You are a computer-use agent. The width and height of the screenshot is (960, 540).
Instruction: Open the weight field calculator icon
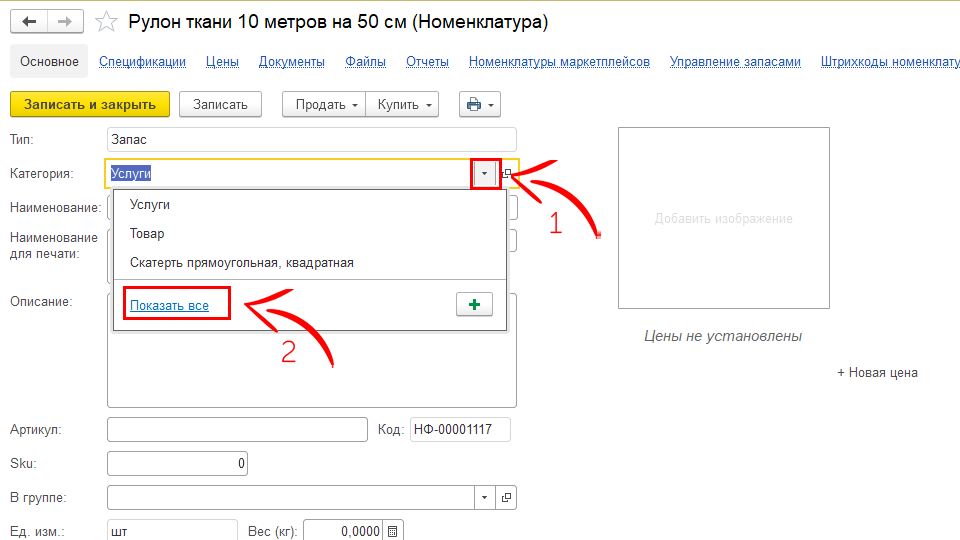[x=393, y=532]
